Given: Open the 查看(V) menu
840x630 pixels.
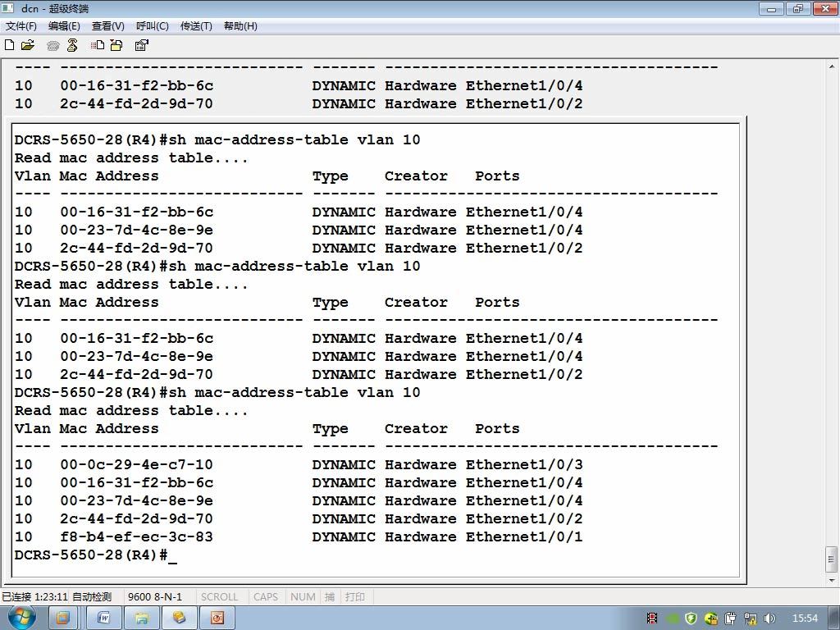Looking at the screenshot, I should tap(107, 25).
